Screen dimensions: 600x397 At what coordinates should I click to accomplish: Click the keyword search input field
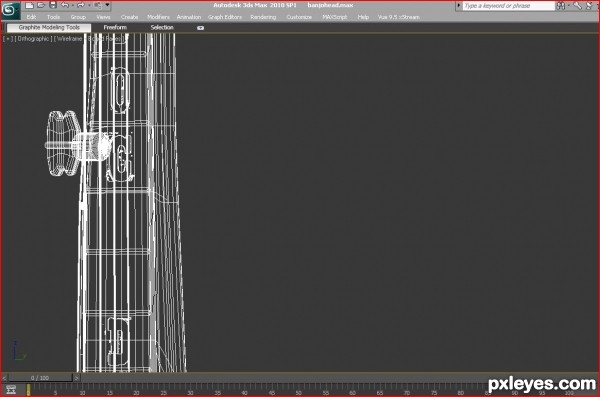coord(508,6)
